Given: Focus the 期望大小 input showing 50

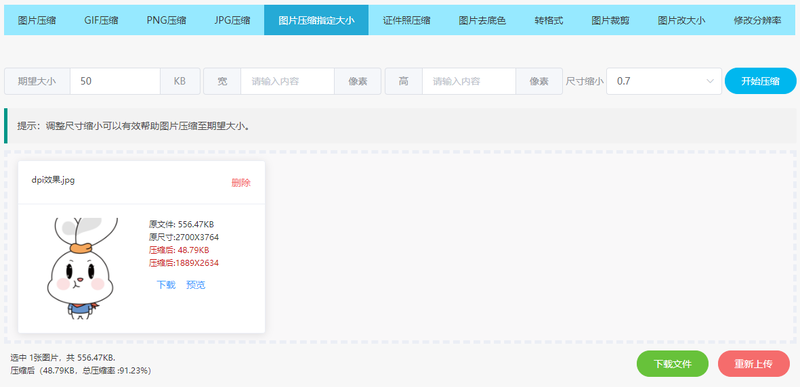Looking at the screenshot, I should [115, 81].
